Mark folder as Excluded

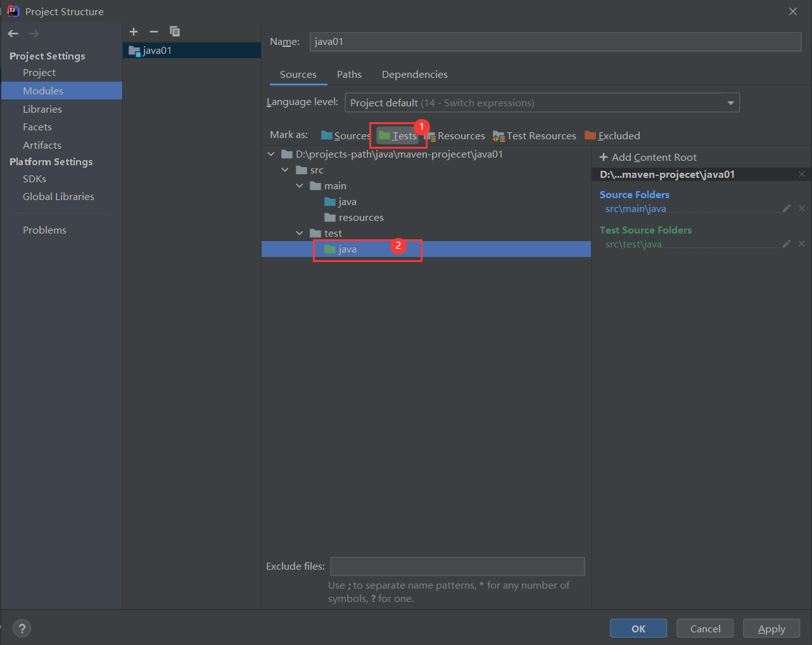pyautogui.click(x=612, y=135)
